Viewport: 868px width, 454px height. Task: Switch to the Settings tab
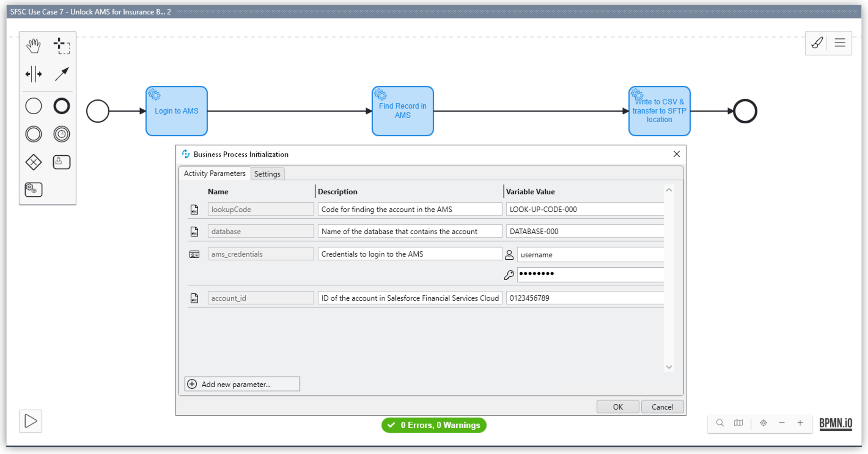[266, 174]
